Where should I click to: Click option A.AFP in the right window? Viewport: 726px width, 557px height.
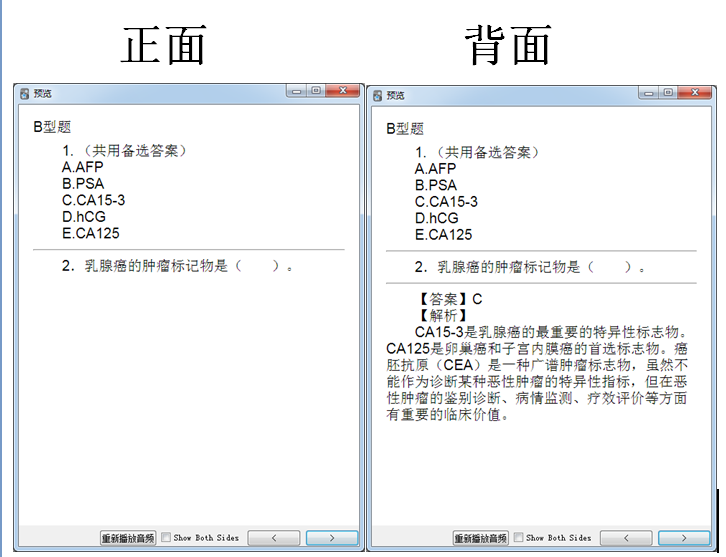435,169
